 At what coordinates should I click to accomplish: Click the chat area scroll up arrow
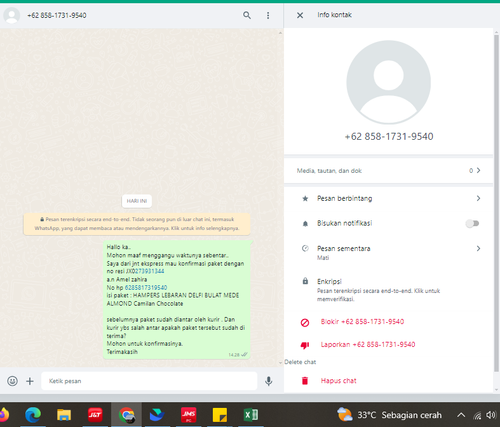click(280, 33)
